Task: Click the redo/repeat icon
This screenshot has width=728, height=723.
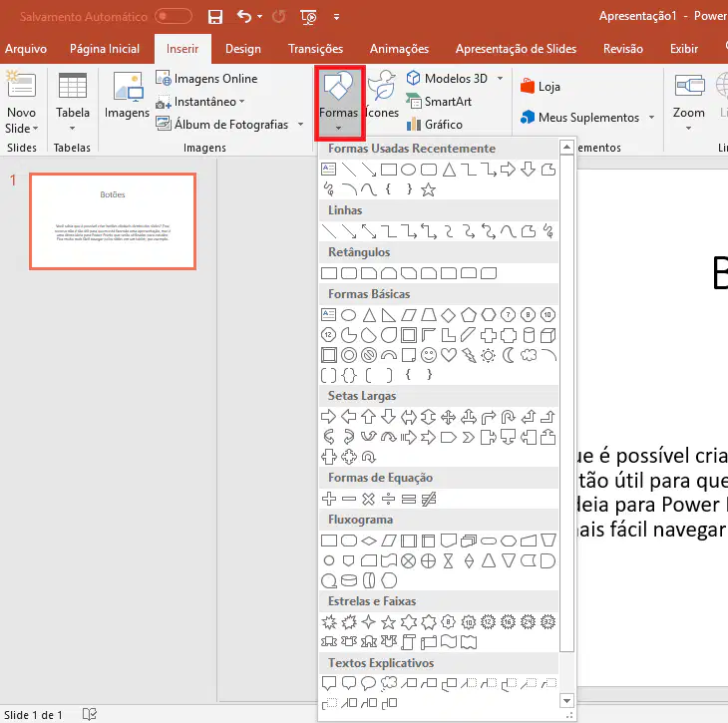Action: (x=278, y=17)
